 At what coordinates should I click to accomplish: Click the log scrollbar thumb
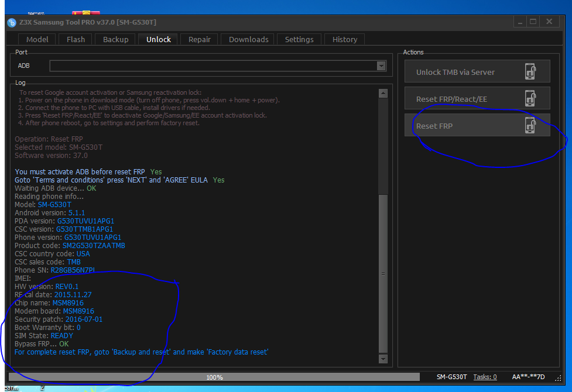pyautogui.click(x=383, y=274)
